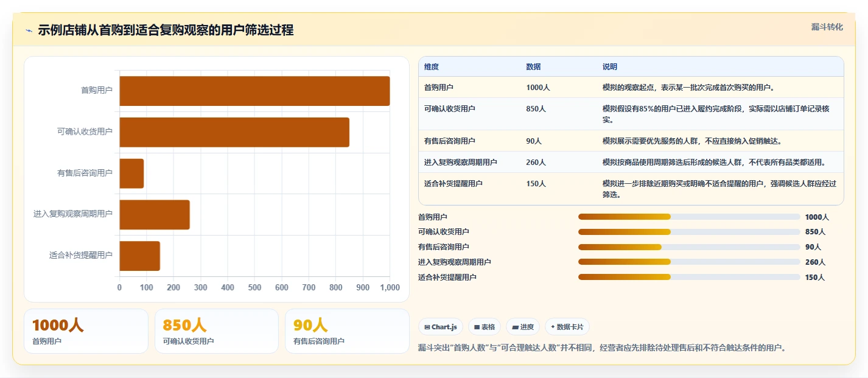Screen dimensions: 868x378
Task: Click the 260人 value beside the progress bar
Action: 815,262
